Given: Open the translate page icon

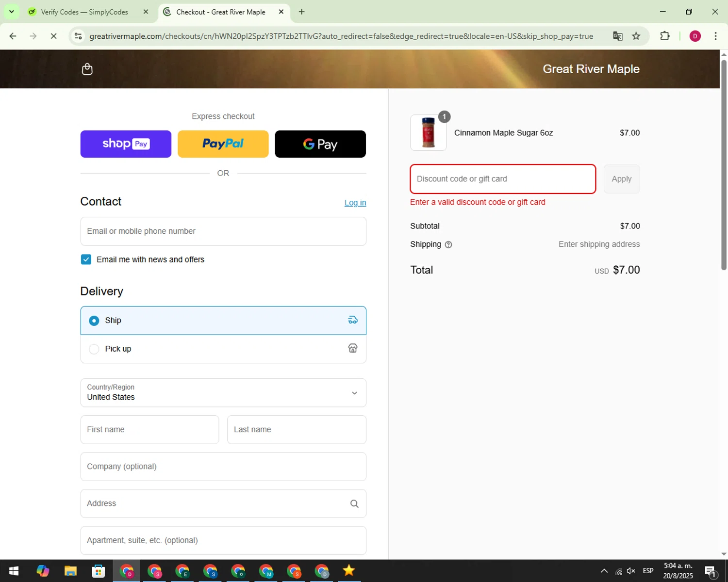Looking at the screenshot, I should pos(617,36).
